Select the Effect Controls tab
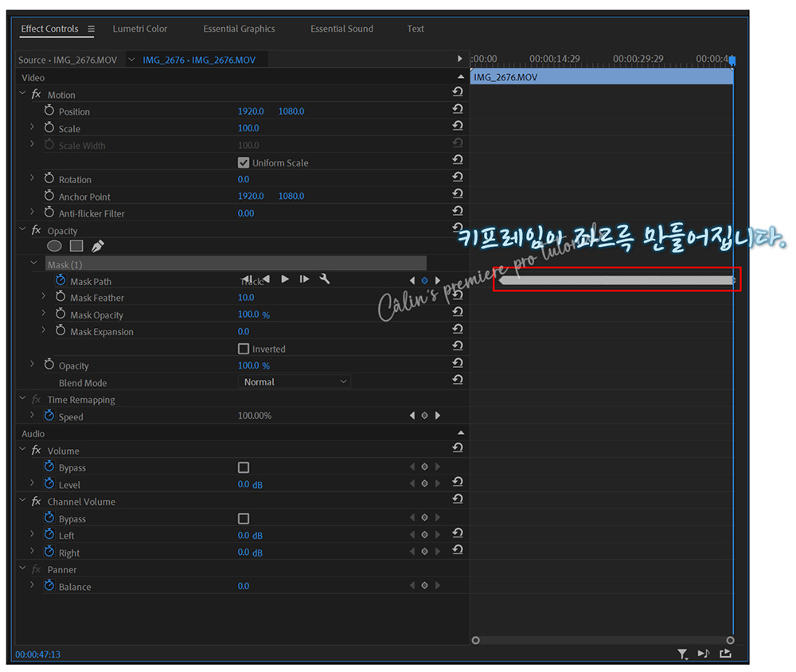Screen dimensions: 796x672 (49, 29)
